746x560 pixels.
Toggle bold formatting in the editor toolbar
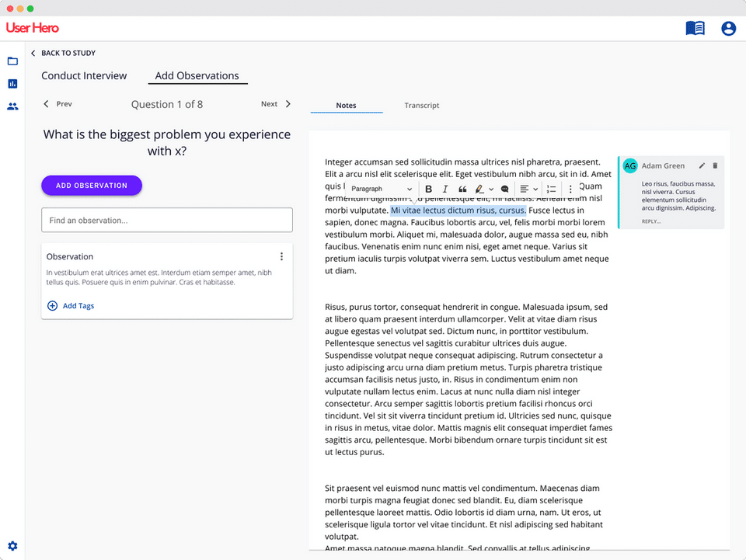[x=428, y=189]
